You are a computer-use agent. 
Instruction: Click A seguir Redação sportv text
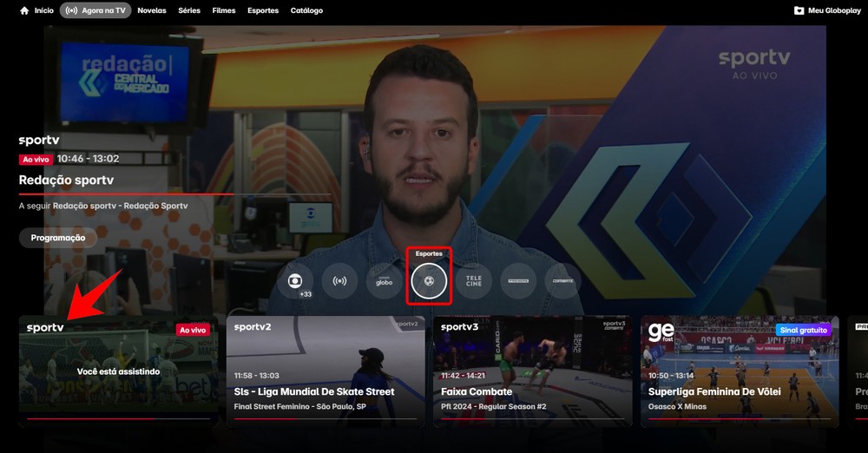(103, 206)
